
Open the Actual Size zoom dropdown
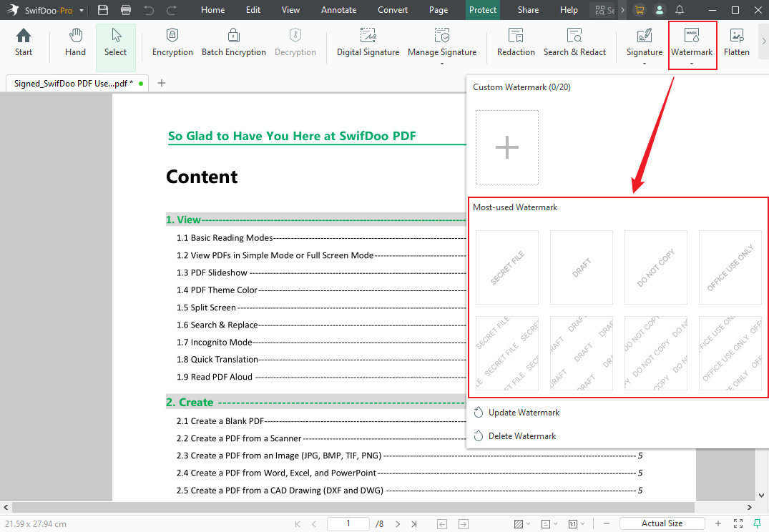click(x=662, y=523)
